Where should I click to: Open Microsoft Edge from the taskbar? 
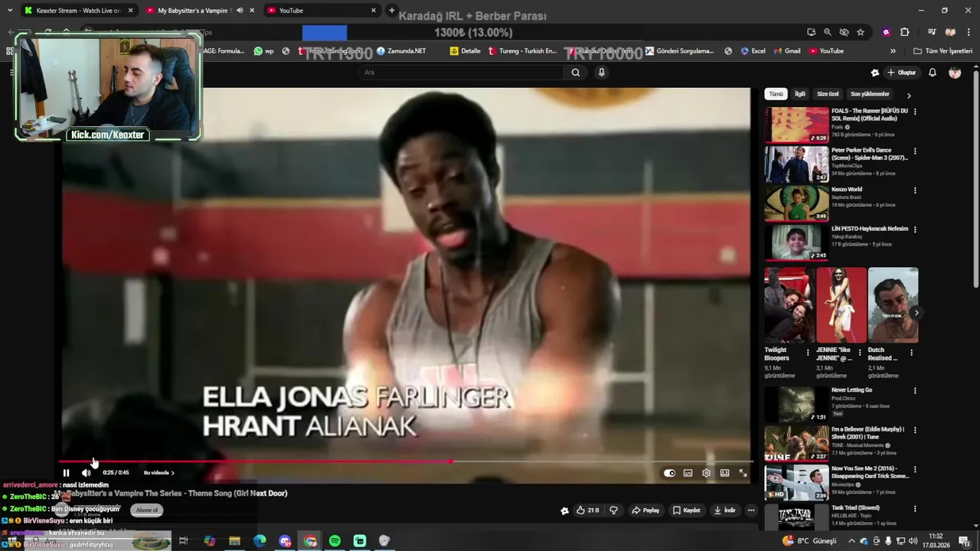click(x=260, y=541)
